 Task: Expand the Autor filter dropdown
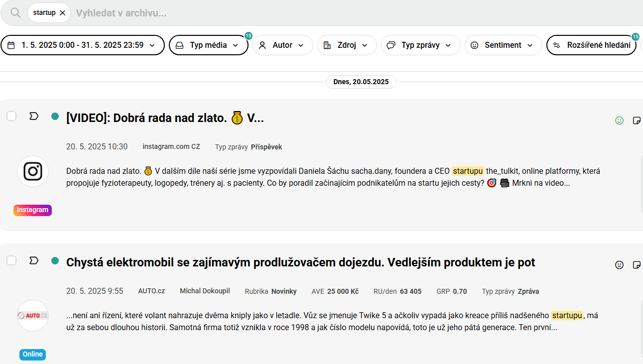(x=282, y=45)
